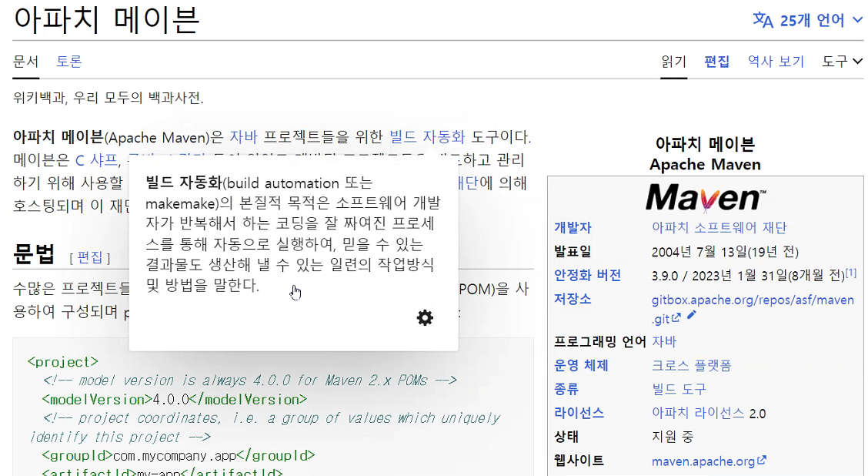Follow 자바 link in 프로그래밍 언어 row

click(664, 341)
